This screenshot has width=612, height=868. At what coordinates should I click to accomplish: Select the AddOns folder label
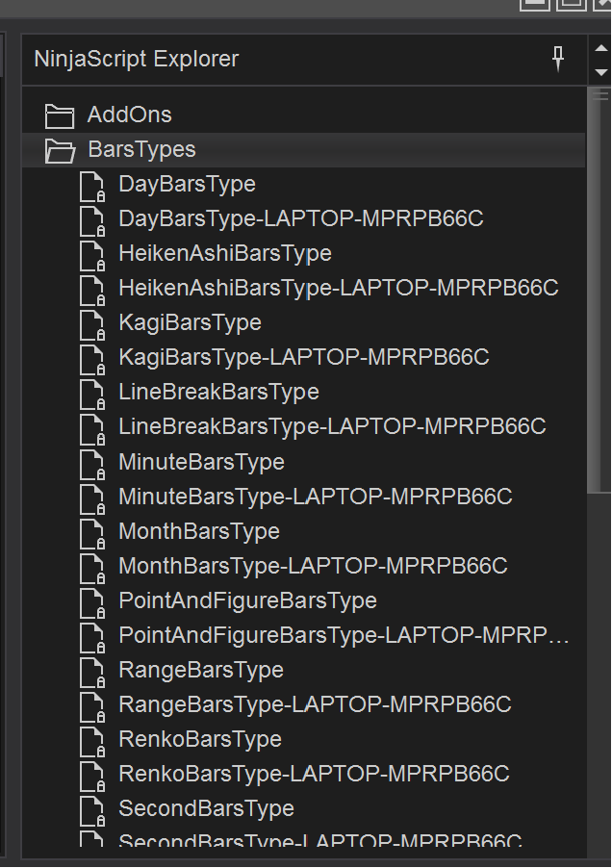pyautogui.click(x=130, y=115)
